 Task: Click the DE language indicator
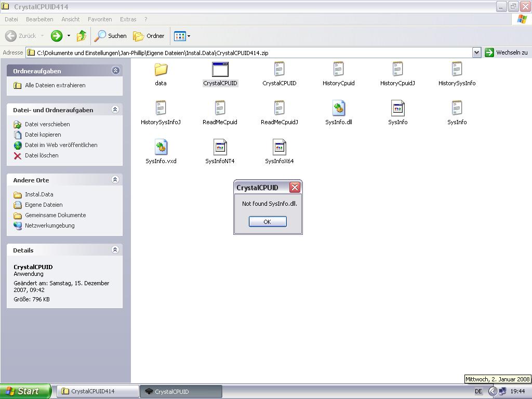tap(478, 391)
